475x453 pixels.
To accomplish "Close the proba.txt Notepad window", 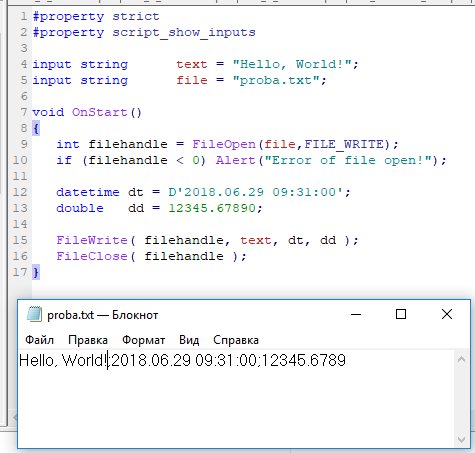I will tap(447, 314).
